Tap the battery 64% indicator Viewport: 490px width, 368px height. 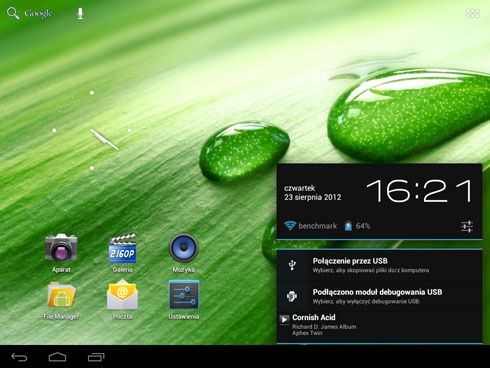(357, 226)
